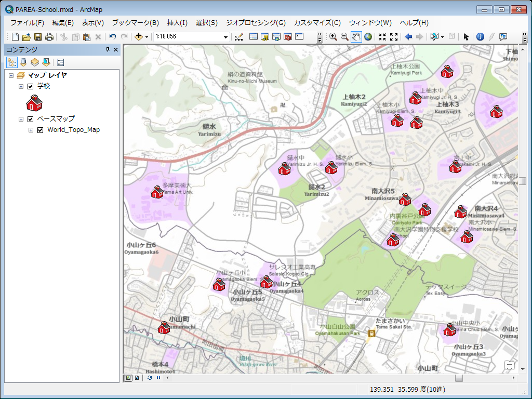Click the Fixed Zoom Out icon
Image resolution: width=532 pixels, height=399 pixels.
point(394,37)
